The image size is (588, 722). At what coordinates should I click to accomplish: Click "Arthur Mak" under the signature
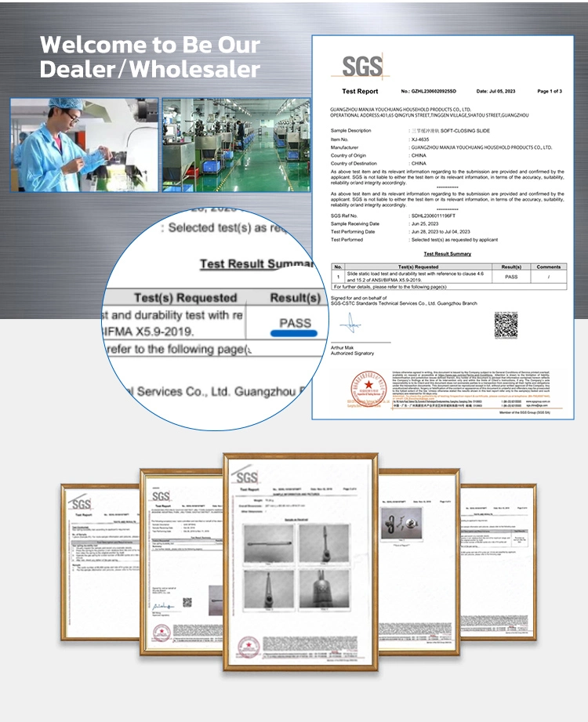[342, 347]
